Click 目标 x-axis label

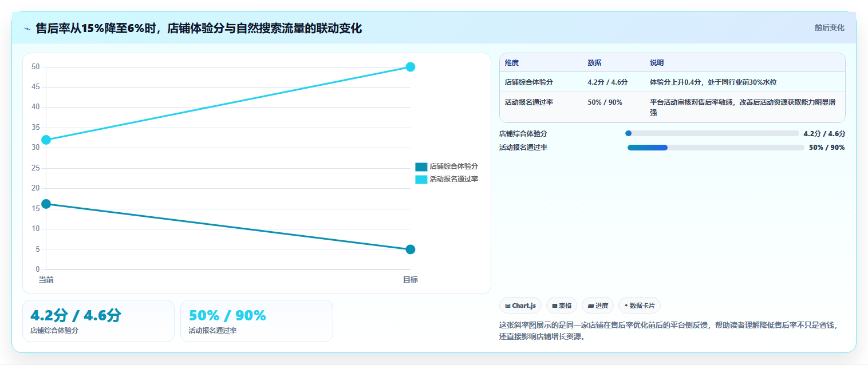click(x=411, y=280)
